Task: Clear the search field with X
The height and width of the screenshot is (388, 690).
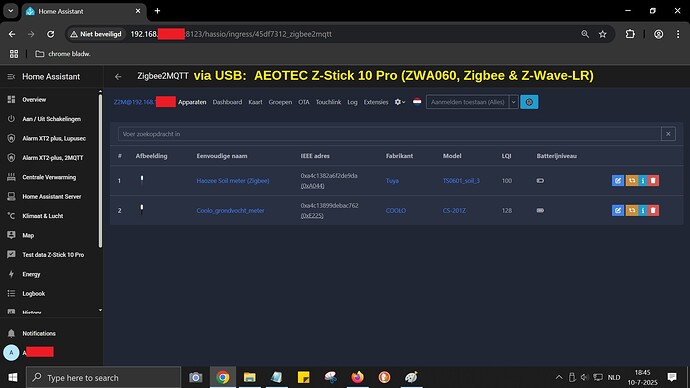Action: (668, 134)
